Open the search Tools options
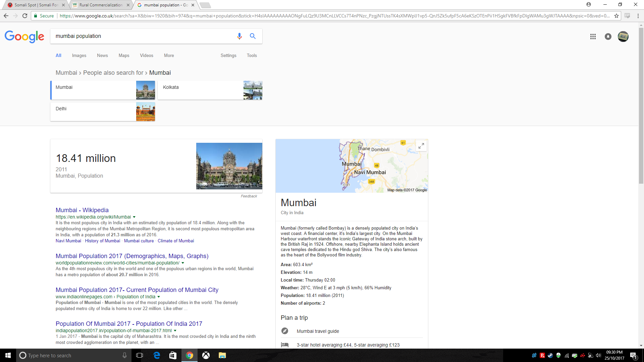This screenshot has height=362, width=644. (252, 56)
